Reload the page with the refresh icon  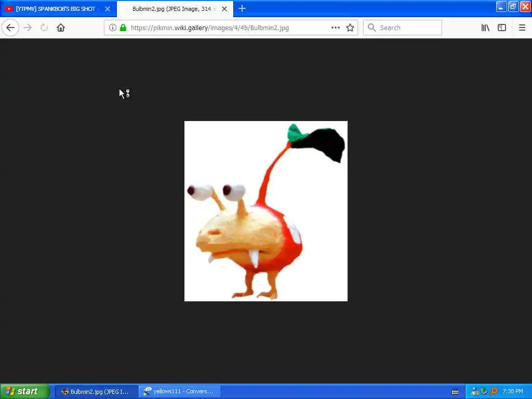point(44,28)
